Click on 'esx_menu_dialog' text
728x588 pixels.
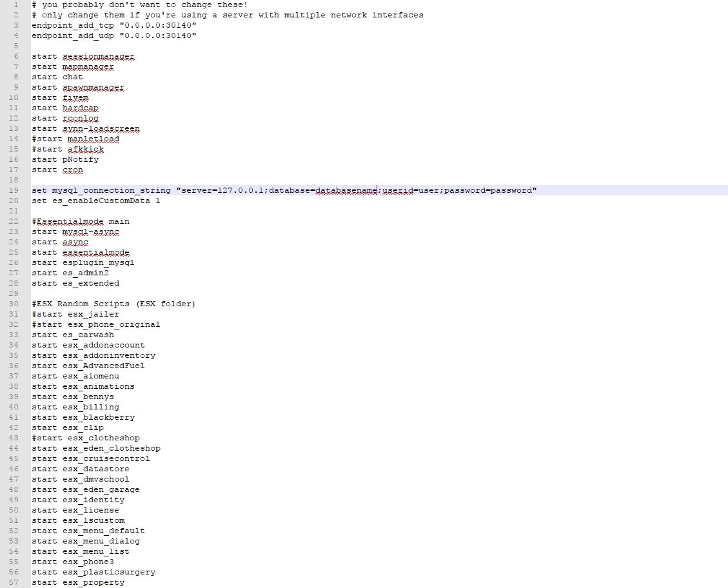[101, 541]
